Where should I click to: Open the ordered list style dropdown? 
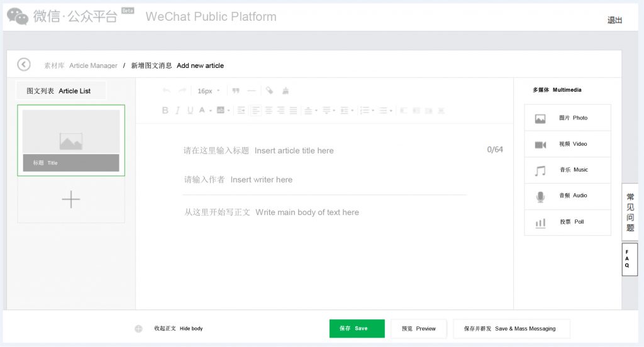tap(373, 111)
